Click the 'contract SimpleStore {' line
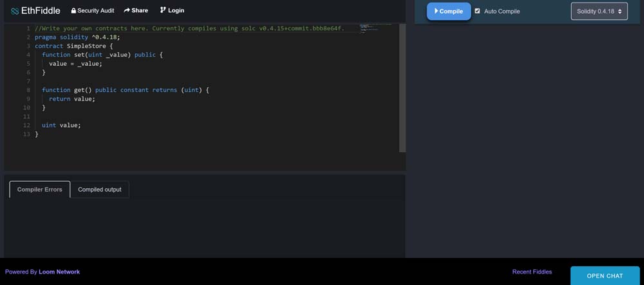Screen dimensions: 644x285 coord(74,46)
